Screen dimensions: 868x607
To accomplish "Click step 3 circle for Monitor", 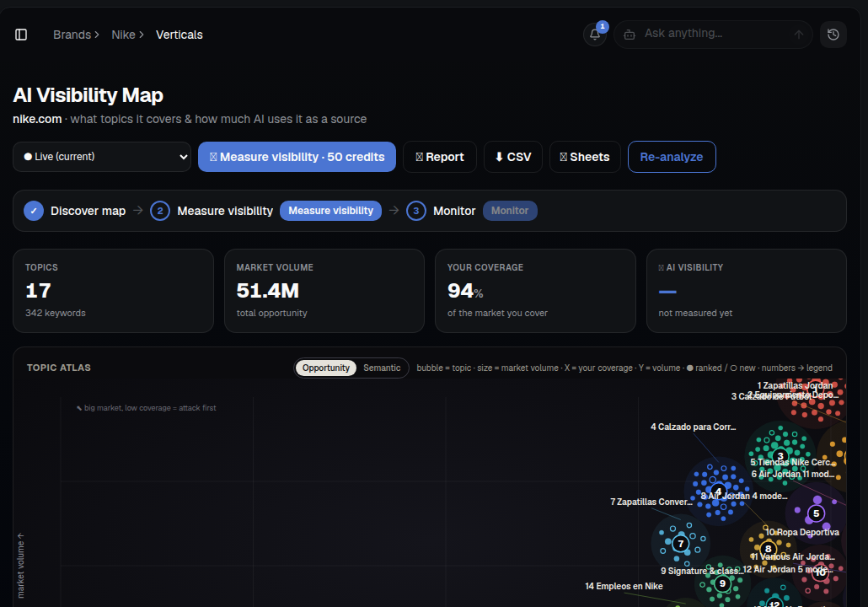I will [416, 211].
